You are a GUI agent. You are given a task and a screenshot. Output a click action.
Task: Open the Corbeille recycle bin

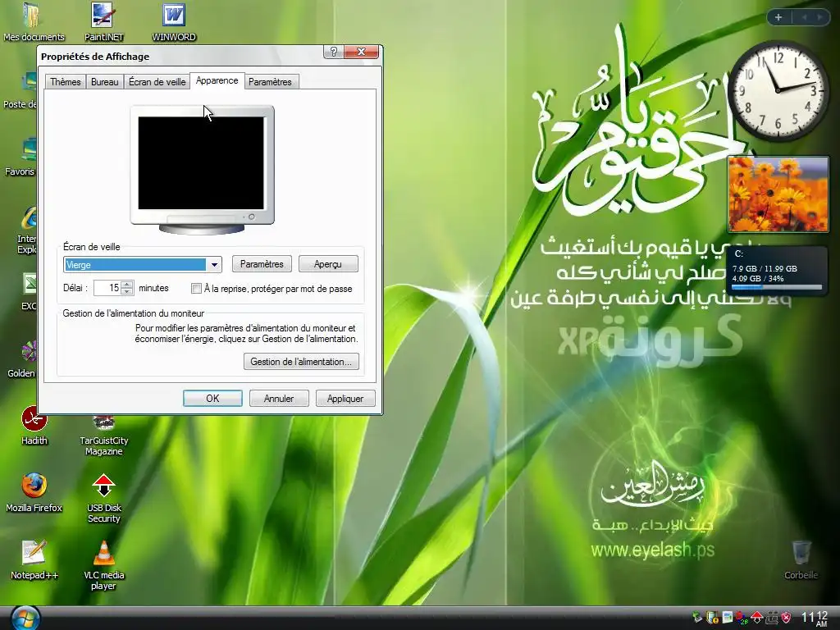[x=801, y=560]
